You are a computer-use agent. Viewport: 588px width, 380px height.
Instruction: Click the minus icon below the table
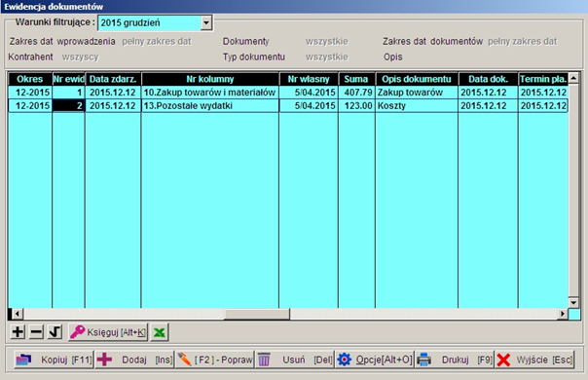click(x=36, y=332)
